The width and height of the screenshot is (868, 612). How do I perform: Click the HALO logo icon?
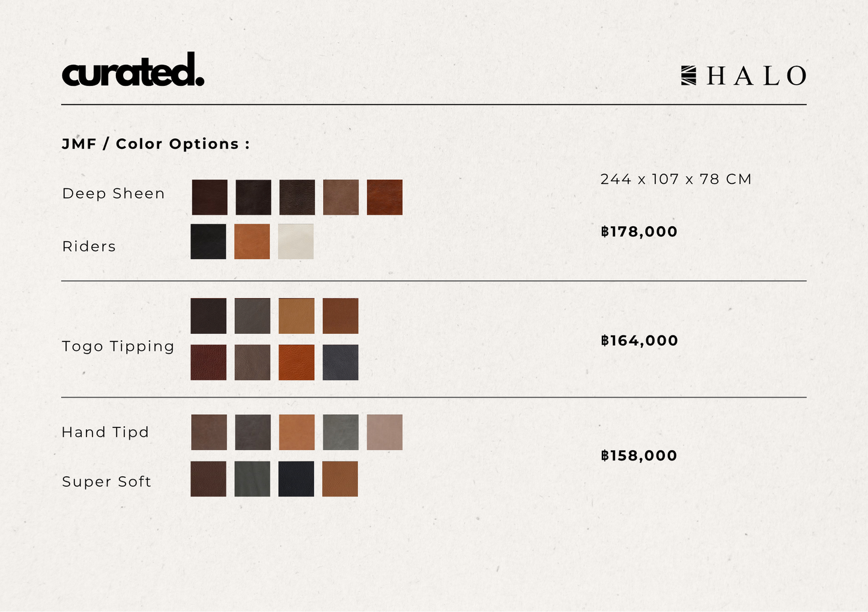pyautogui.click(x=688, y=76)
